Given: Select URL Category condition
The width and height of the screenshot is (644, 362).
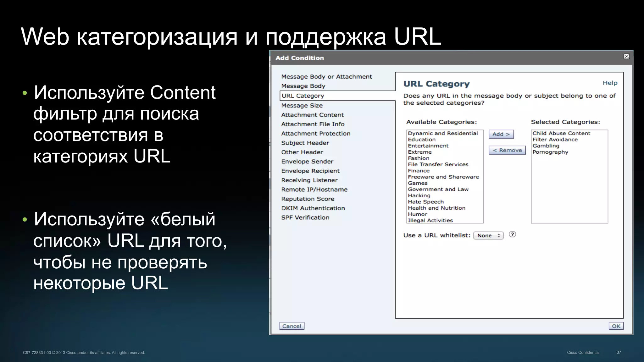Looking at the screenshot, I should (x=337, y=96).
